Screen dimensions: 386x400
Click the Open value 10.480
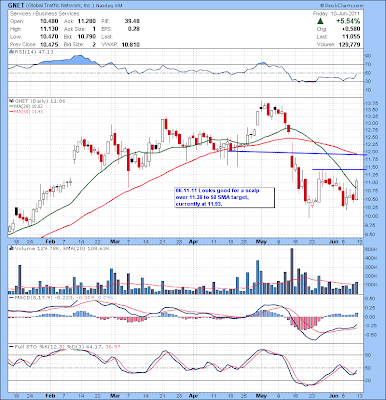point(49,21)
